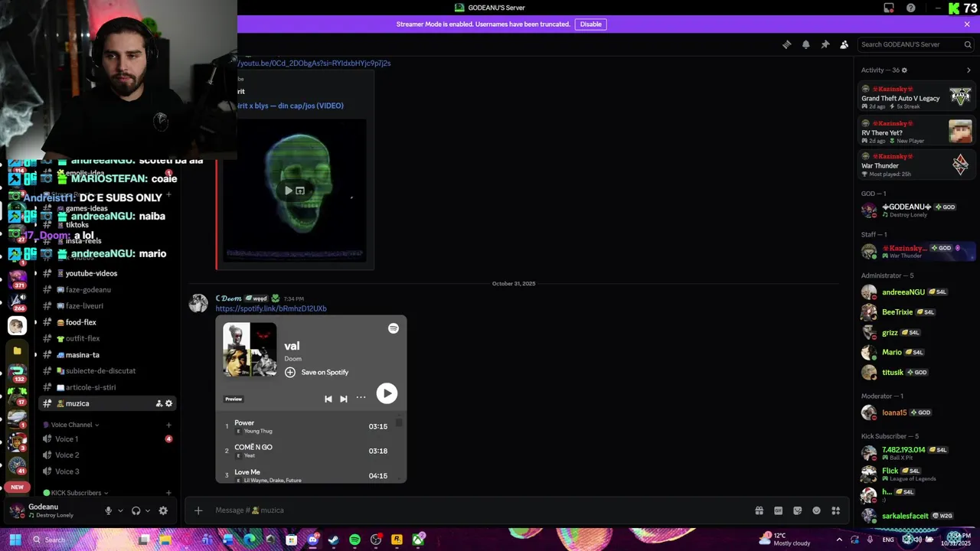Skip to previous track in Spotify embed
Viewport: 980px width, 551px height.
[328, 399]
